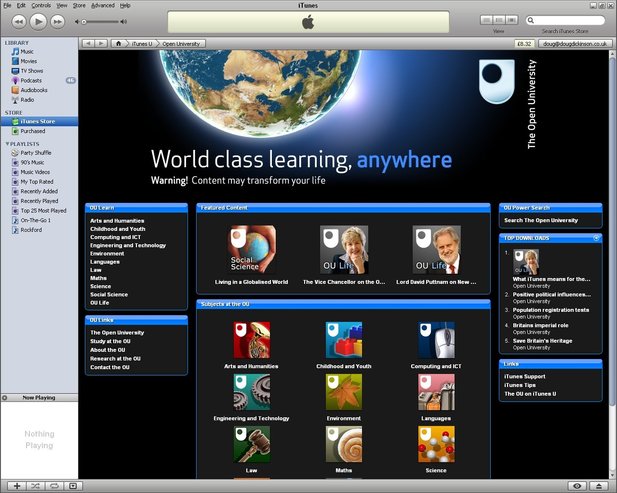Open the Edit menu
The height and width of the screenshot is (493, 617).
pyautogui.click(x=21, y=6)
